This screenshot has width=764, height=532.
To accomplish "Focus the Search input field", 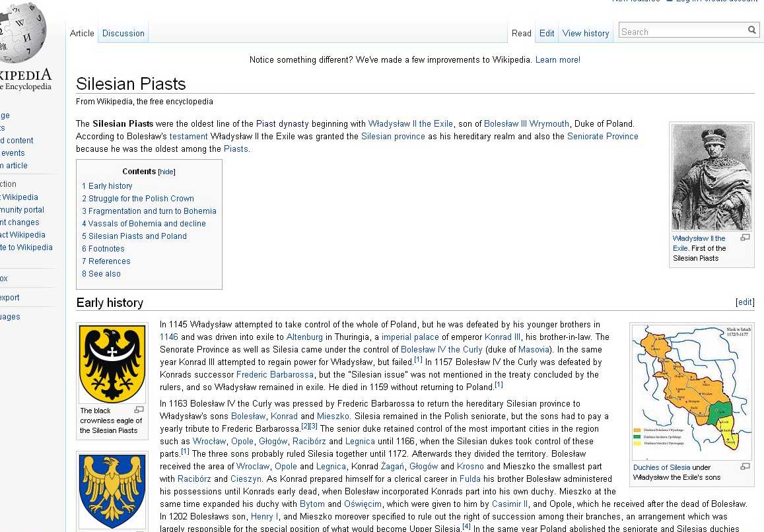I will coord(683,32).
